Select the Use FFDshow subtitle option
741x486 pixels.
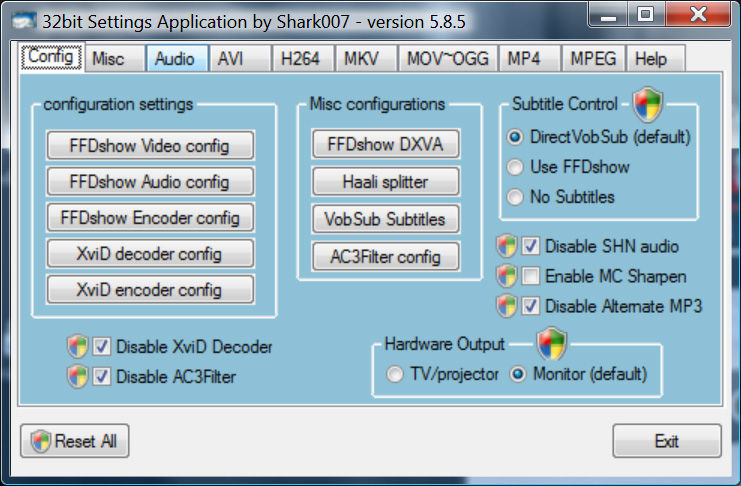point(516,167)
